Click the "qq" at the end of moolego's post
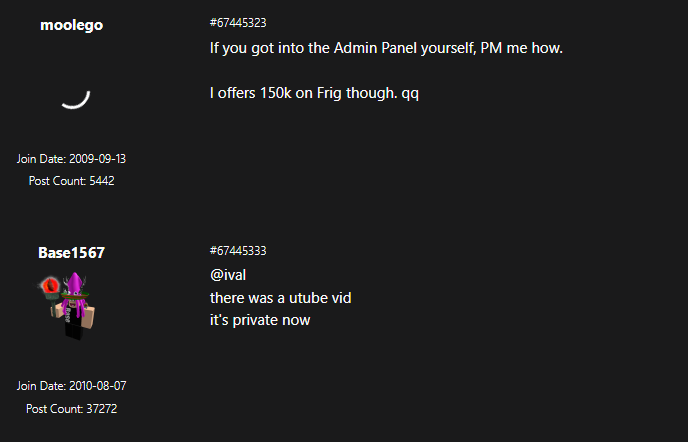Viewport: 688px width, 442px height. pyautogui.click(x=410, y=94)
